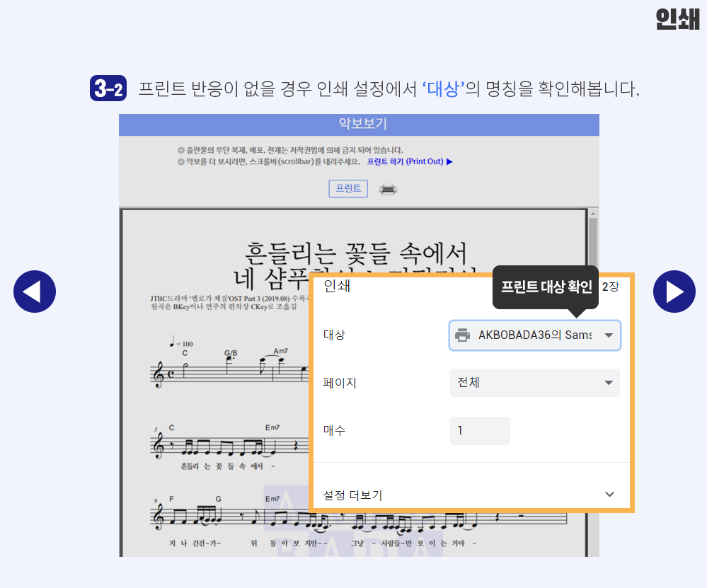Click the 악보보기 header title
Viewport: 707px width, 588px height.
(x=362, y=124)
